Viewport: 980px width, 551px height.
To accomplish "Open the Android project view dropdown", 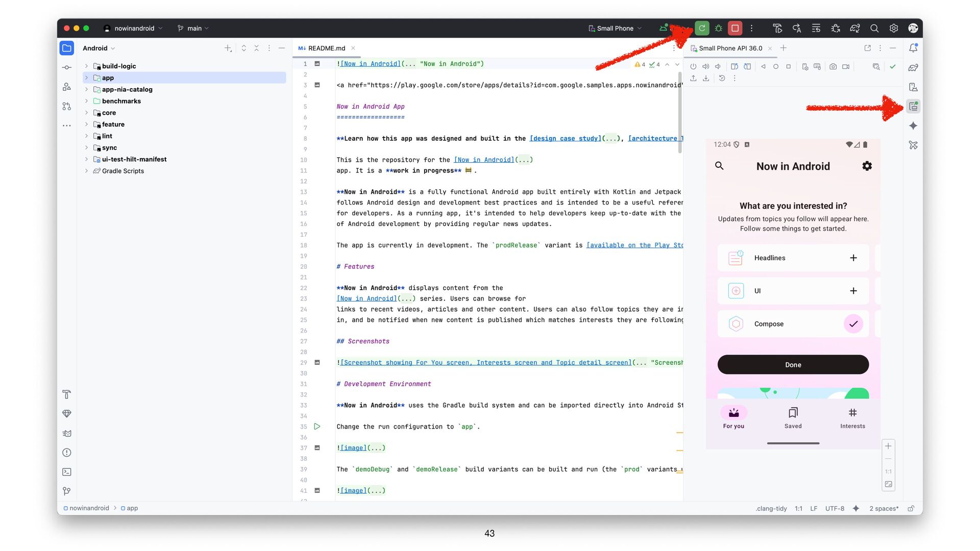I will point(99,48).
